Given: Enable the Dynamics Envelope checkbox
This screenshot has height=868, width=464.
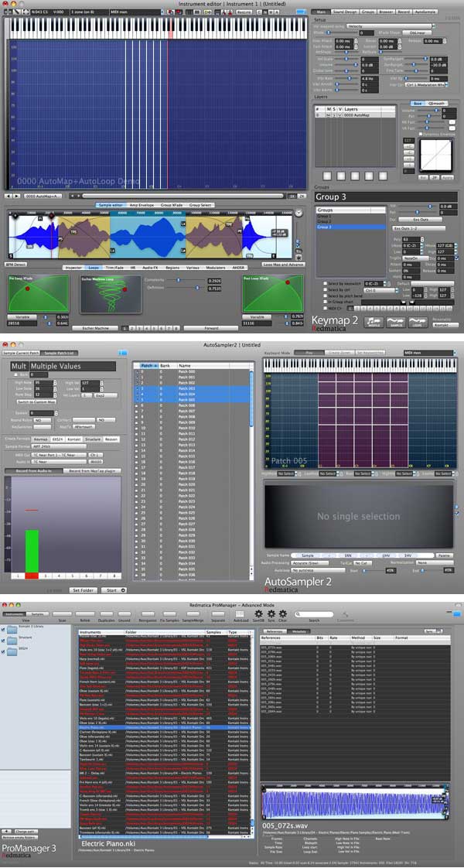Looking at the screenshot, I should pos(421,134).
